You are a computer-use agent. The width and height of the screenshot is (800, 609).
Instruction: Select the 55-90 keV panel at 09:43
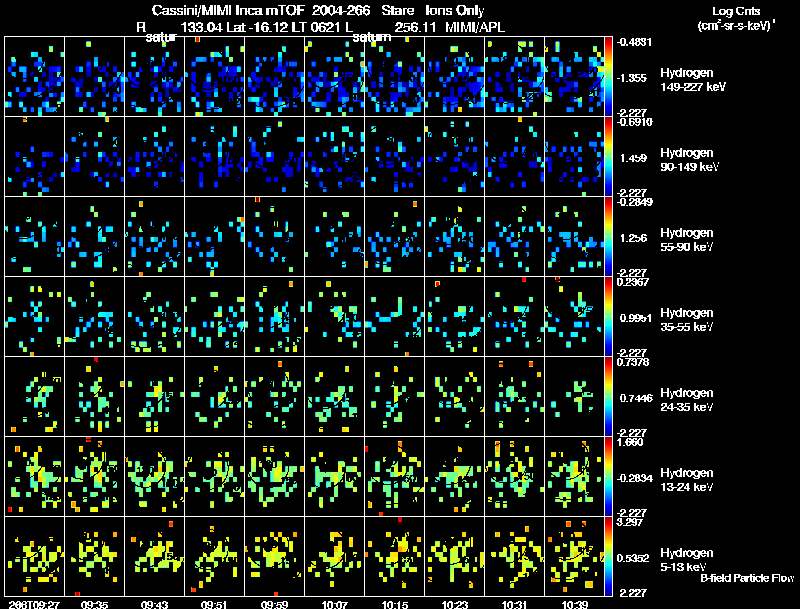155,237
